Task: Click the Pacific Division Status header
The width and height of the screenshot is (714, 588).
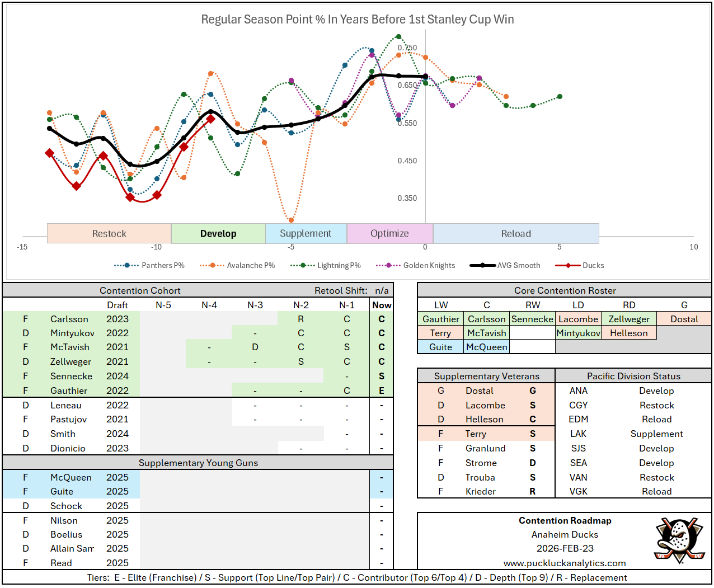Action: click(633, 376)
